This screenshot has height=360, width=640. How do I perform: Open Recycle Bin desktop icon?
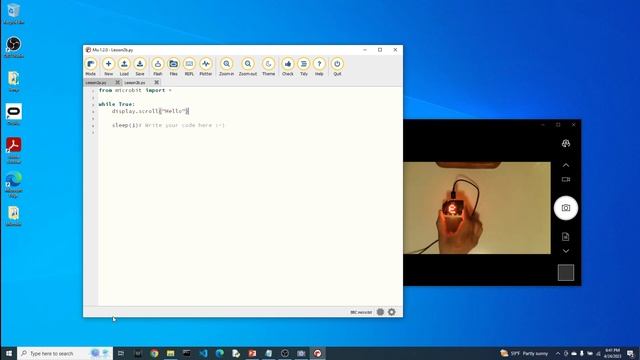point(13,14)
